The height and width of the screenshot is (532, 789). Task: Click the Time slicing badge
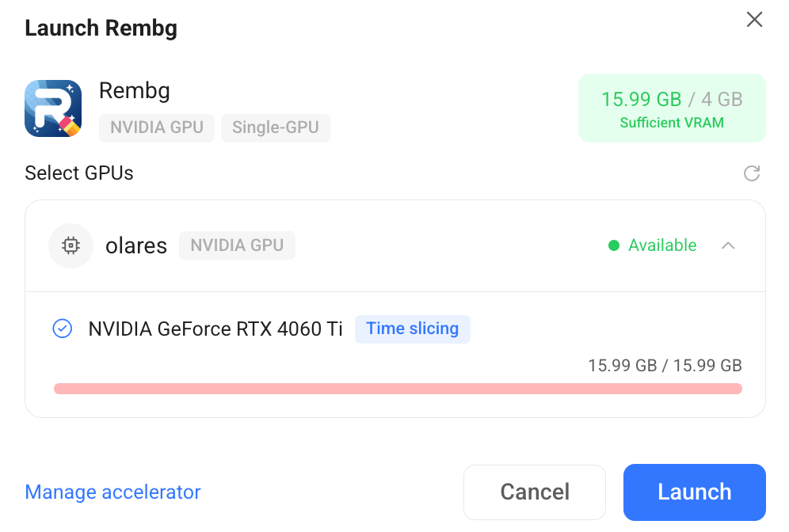pyautogui.click(x=413, y=329)
